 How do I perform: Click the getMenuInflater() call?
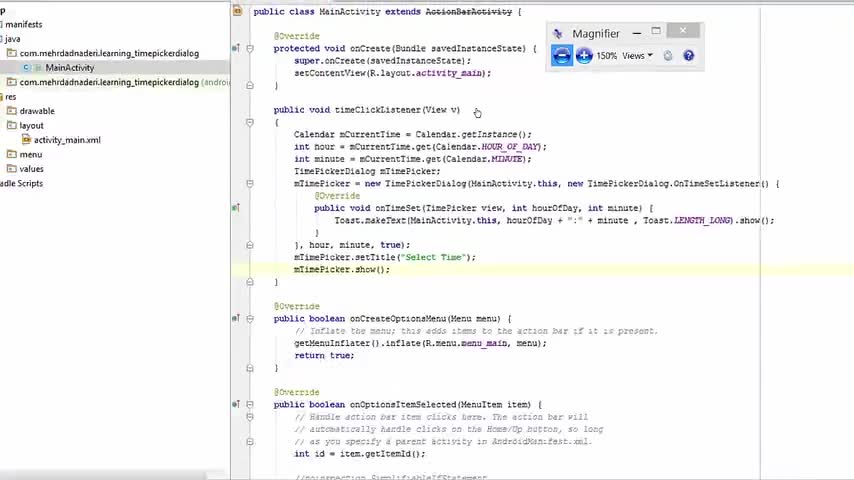pos(337,343)
